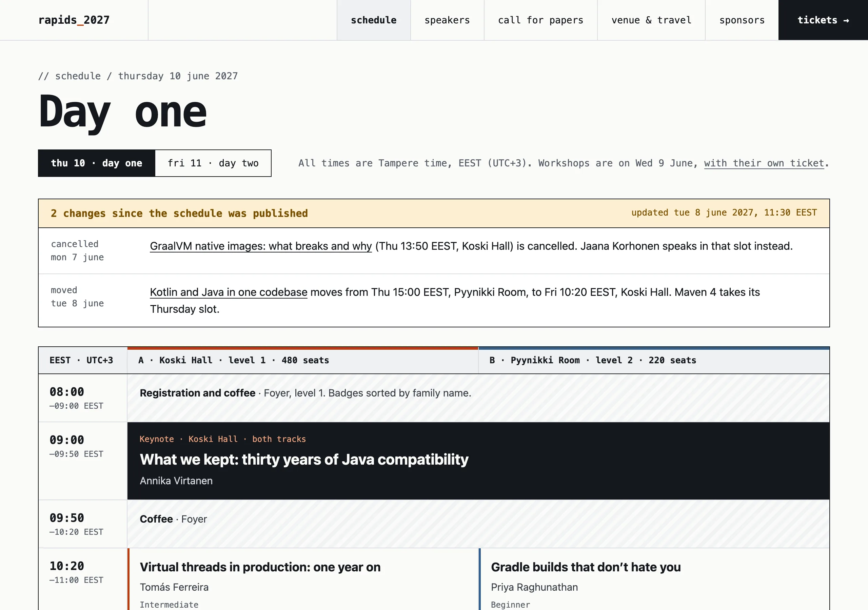This screenshot has width=868, height=610.
Task: Go to call for papers
Action: point(540,20)
